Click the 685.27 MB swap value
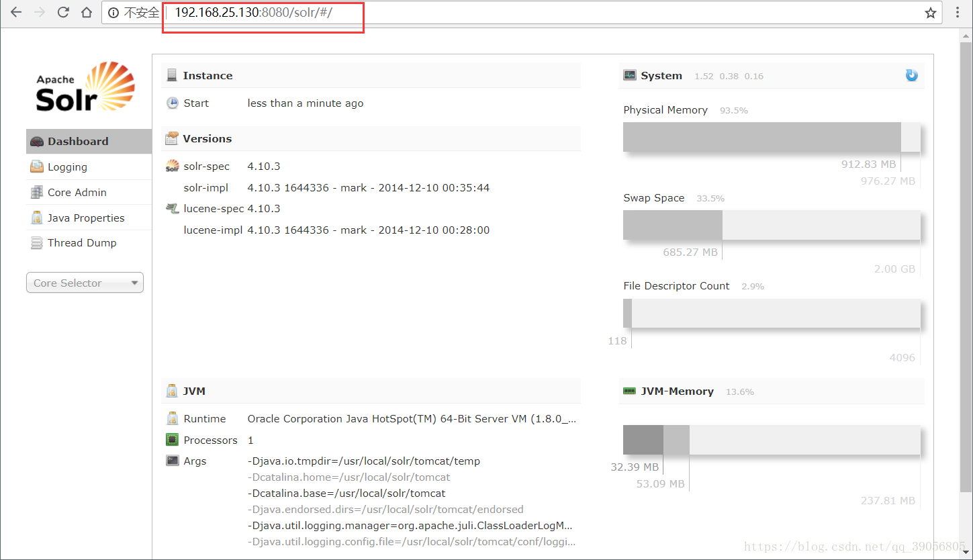The image size is (973, 560). tap(690, 252)
